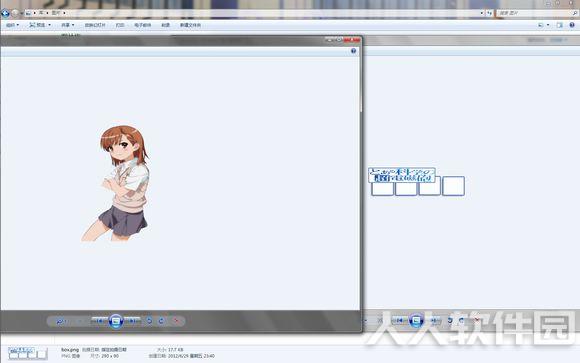Click 图片 in the address breadcrumb

(x=55, y=13)
